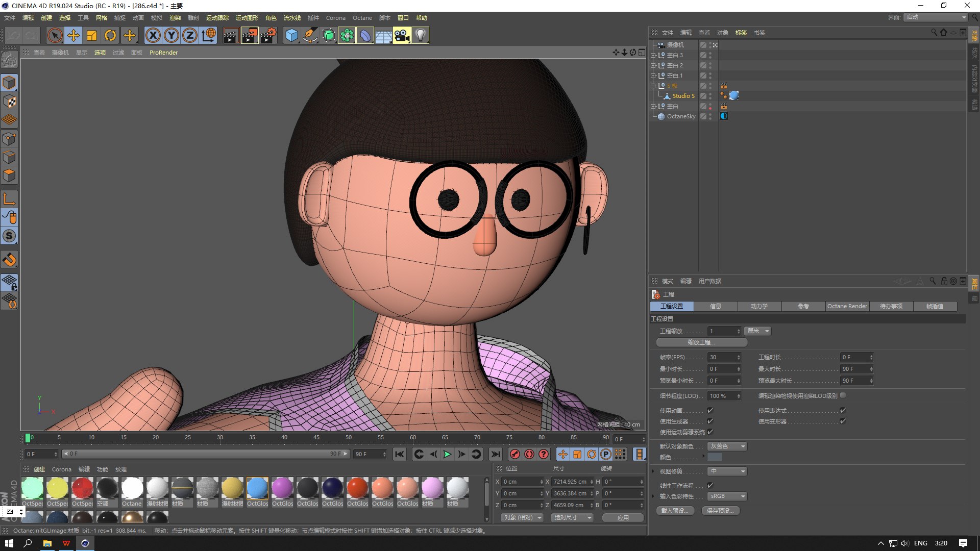Screen dimensions: 980x551
Task: Open the render settings gear clapperboard
Action: point(268,35)
